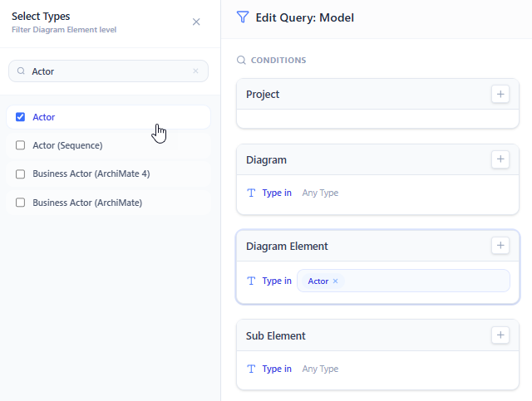Select the Diagram Element section header
Viewport: 532px width, 401px height.
point(377,246)
